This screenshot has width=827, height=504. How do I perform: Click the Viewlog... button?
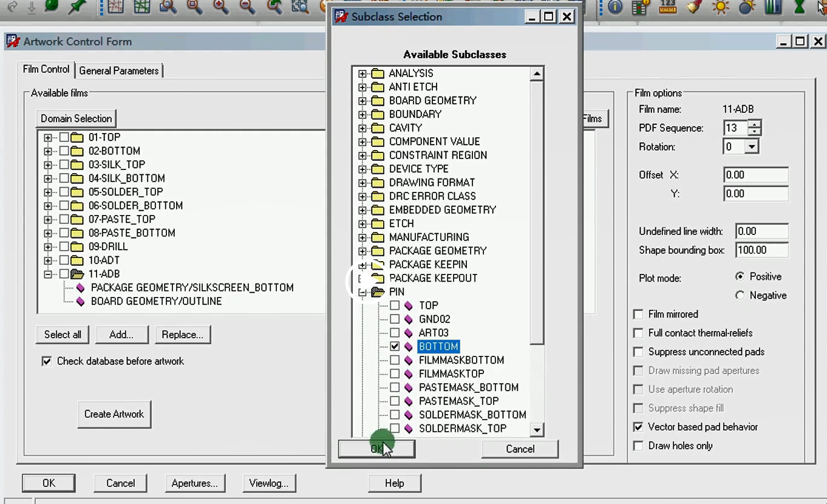point(269,483)
